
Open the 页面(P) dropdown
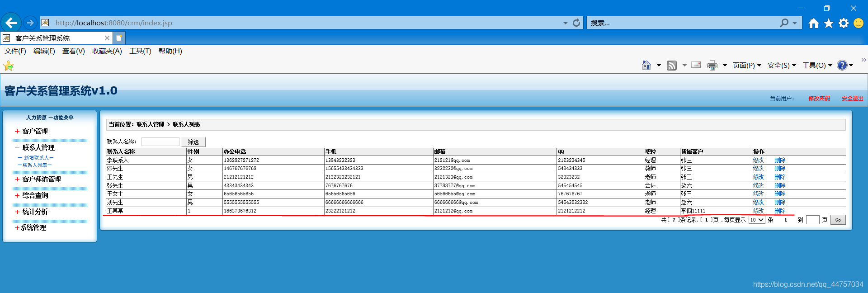[x=747, y=66]
